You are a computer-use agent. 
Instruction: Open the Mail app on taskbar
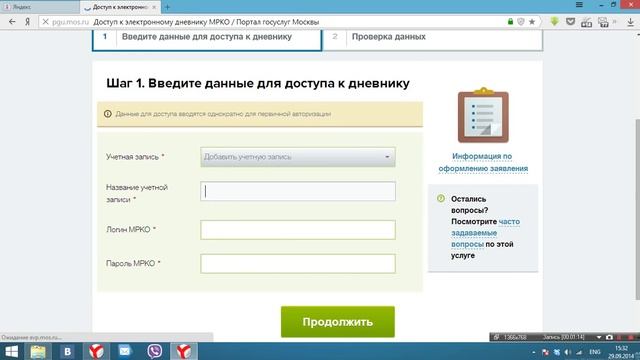[125, 351]
